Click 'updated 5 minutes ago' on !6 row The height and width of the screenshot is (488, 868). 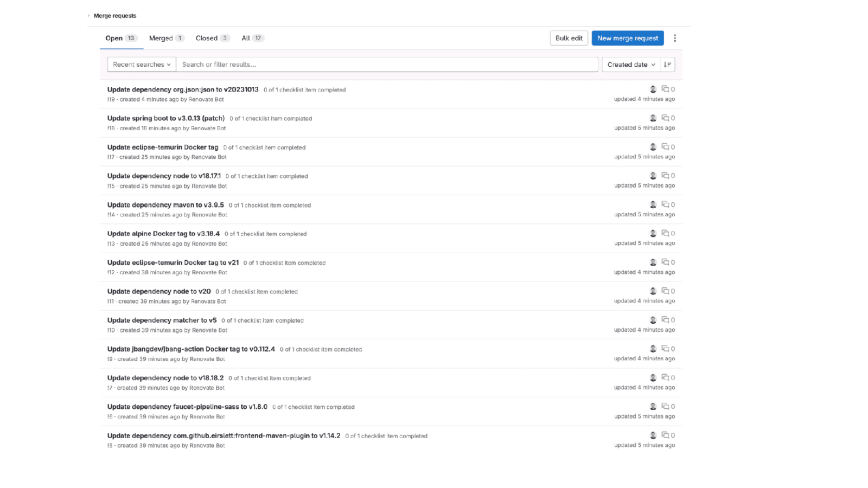[x=644, y=416]
